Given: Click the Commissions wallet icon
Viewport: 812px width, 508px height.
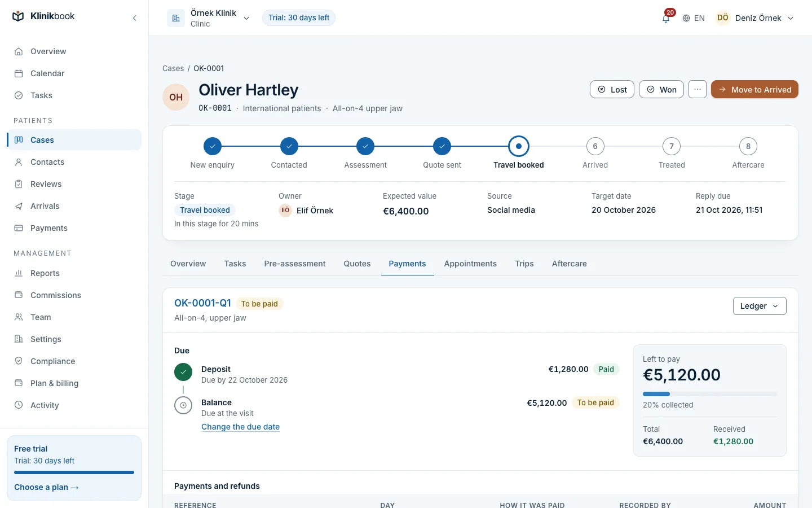Looking at the screenshot, I should [x=19, y=295].
